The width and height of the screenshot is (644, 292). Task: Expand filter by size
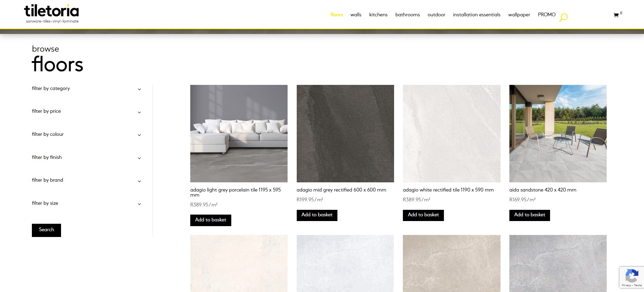(86, 203)
